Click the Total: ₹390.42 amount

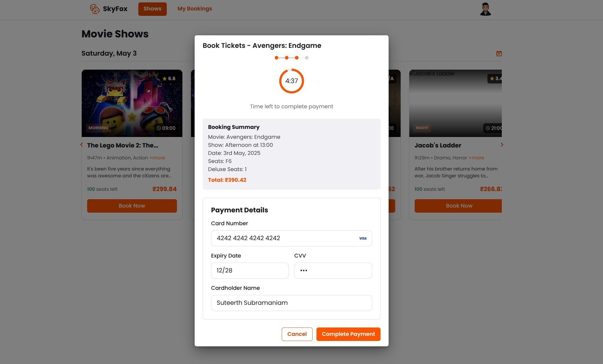coord(227,180)
